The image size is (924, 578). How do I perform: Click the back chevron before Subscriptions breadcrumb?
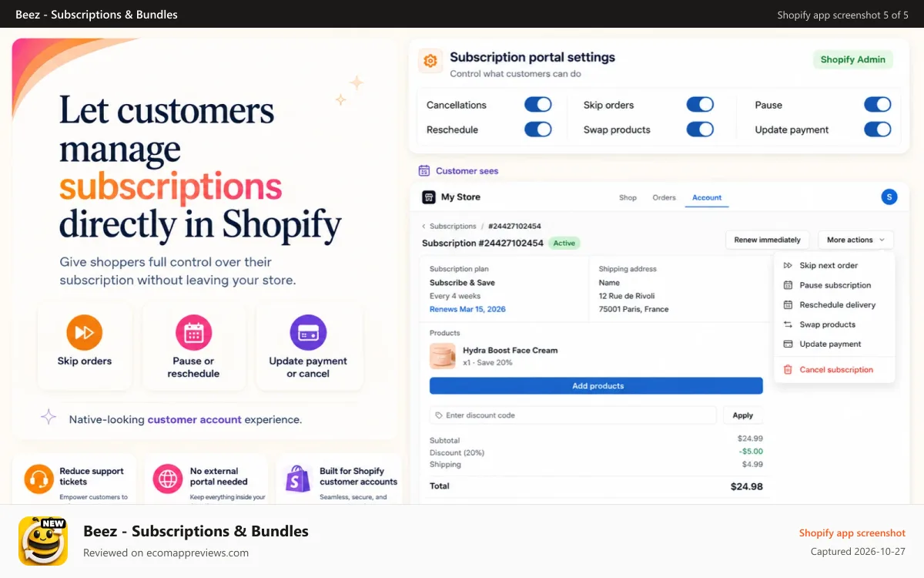[x=423, y=227]
